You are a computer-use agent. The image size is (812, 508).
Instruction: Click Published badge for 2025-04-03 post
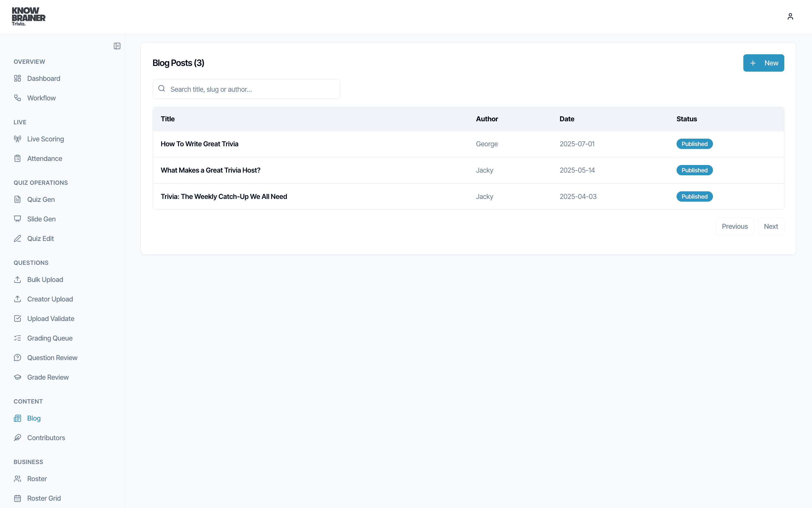click(x=694, y=196)
